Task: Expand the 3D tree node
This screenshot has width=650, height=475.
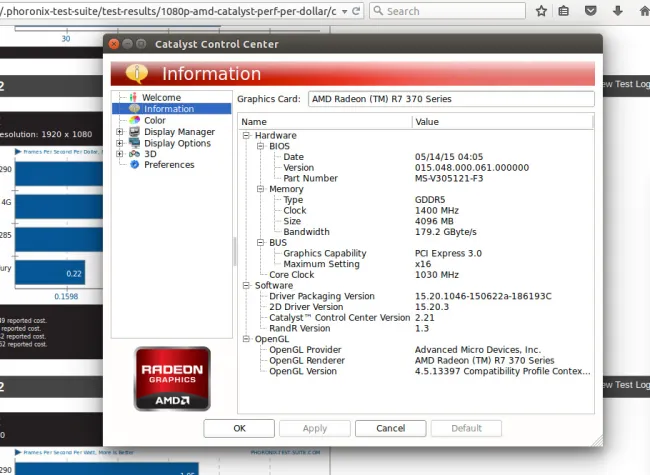Action: click(x=120, y=154)
